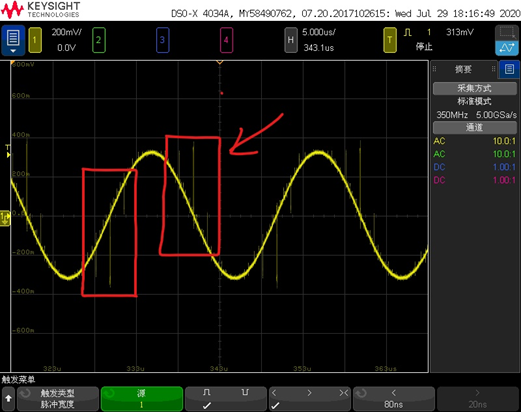Viewport: 521px width, 412px height.
Task: Click the orange trigger time reference triangle
Action: [220, 62]
